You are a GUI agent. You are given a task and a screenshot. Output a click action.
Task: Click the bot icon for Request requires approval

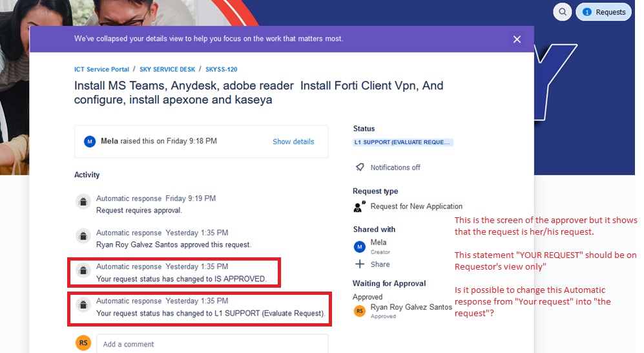(x=83, y=202)
